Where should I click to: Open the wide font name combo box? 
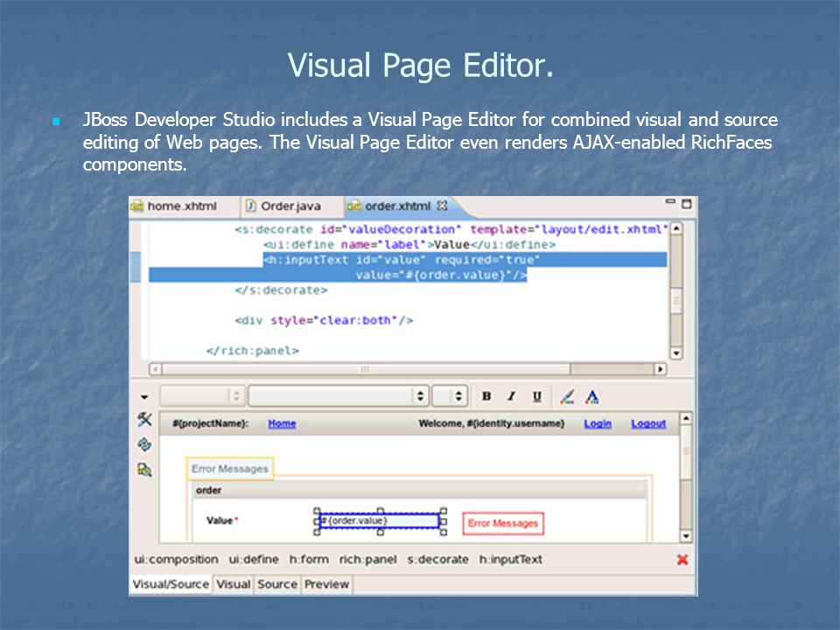(x=339, y=396)
